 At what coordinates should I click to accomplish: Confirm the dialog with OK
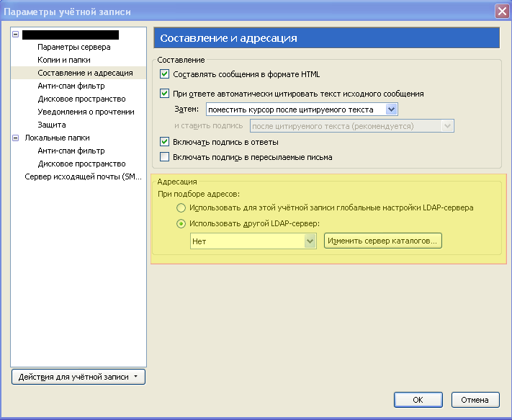[418, 400]
